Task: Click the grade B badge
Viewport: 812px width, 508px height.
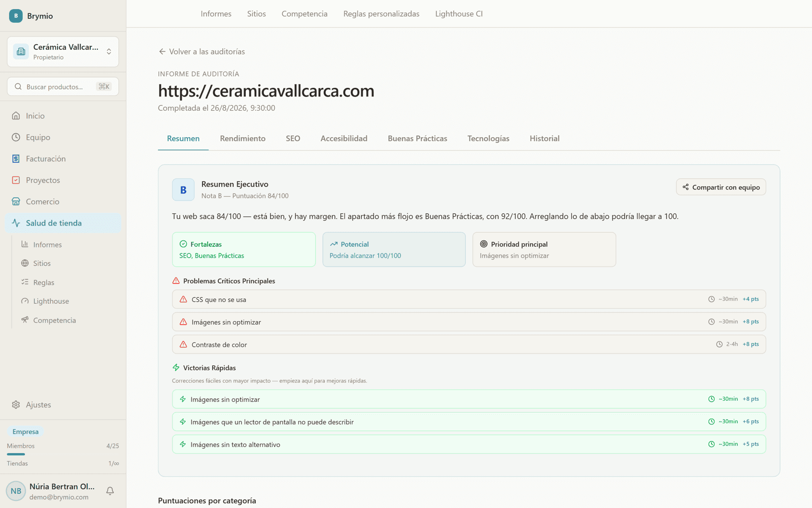Action: point(183,190)
